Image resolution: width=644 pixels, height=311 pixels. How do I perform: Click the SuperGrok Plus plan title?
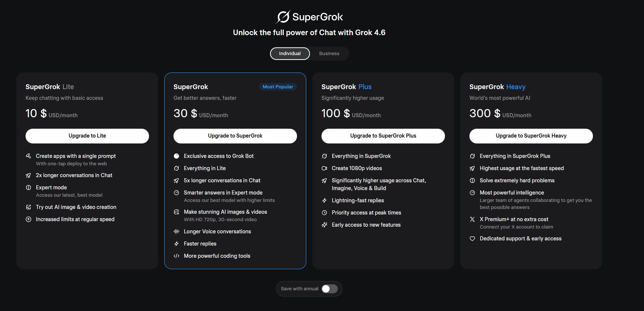346,87
